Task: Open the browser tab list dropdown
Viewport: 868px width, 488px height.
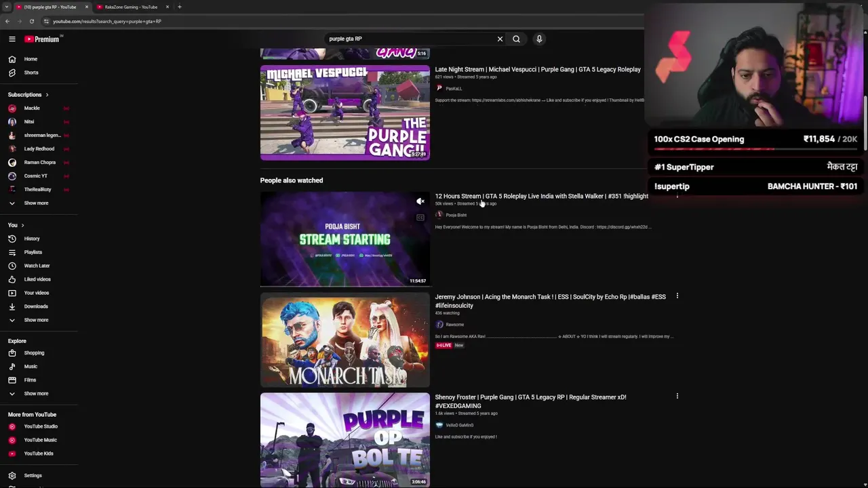Action: coord(6,7)
